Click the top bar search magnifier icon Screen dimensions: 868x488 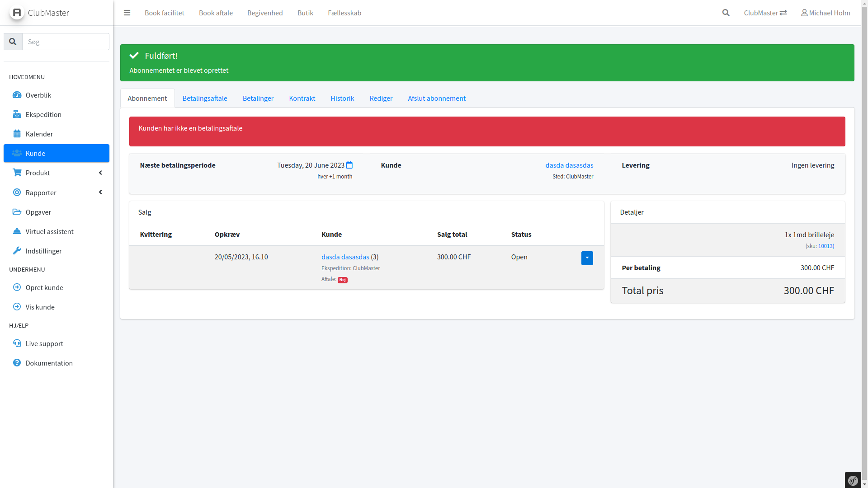(x=726, y=13)
